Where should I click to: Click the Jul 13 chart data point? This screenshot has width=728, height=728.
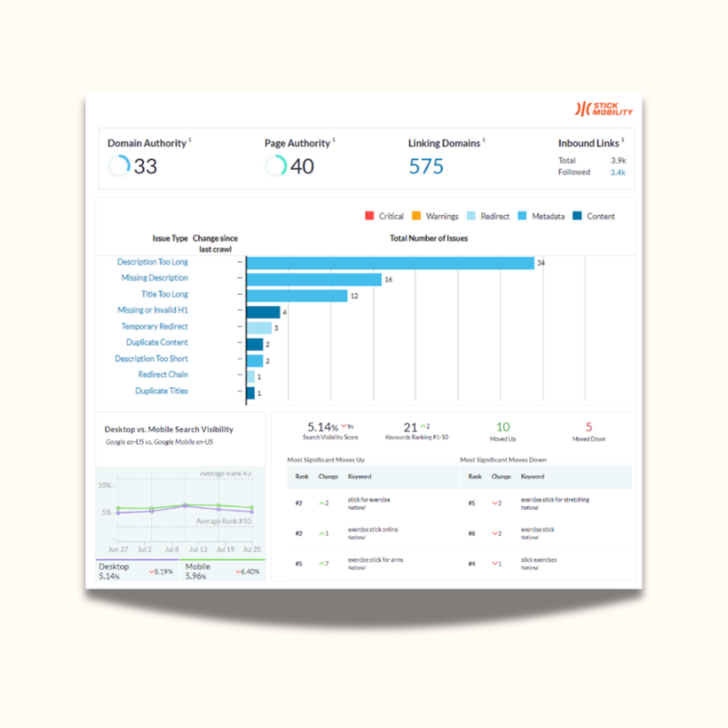185,505
